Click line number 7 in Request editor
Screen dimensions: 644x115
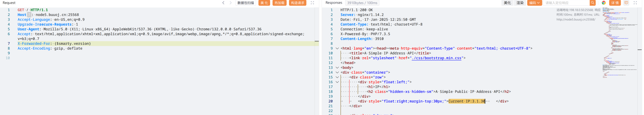[9, 44]
